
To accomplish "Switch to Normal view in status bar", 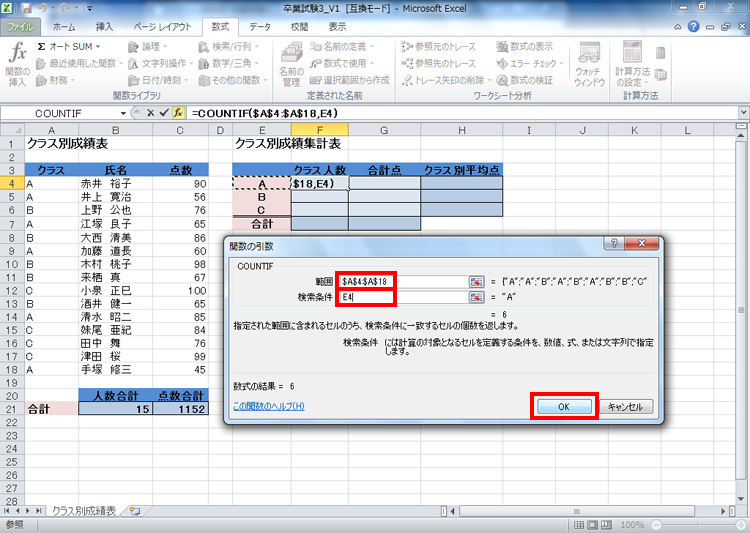I will [x=578, y=525].
